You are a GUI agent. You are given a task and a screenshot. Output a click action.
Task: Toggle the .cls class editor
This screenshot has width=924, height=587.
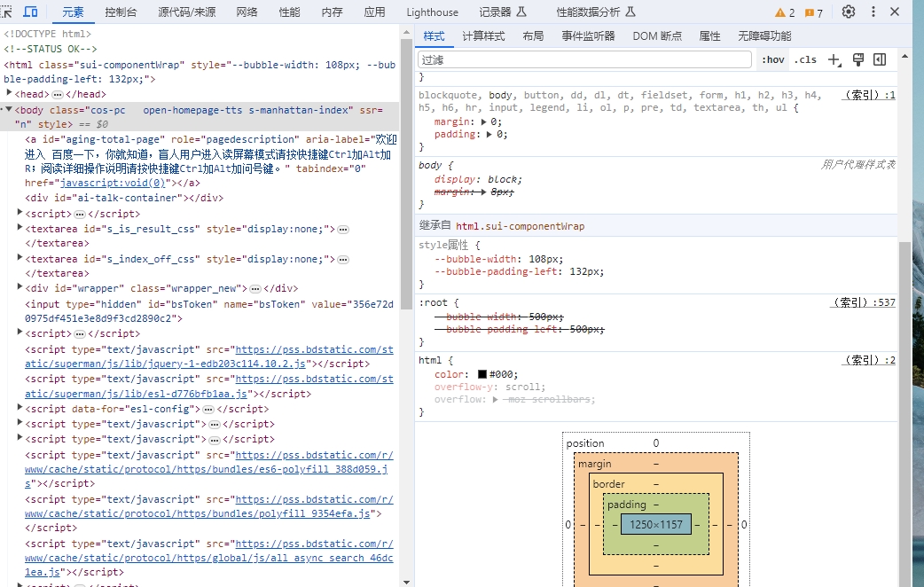(805, 59)
